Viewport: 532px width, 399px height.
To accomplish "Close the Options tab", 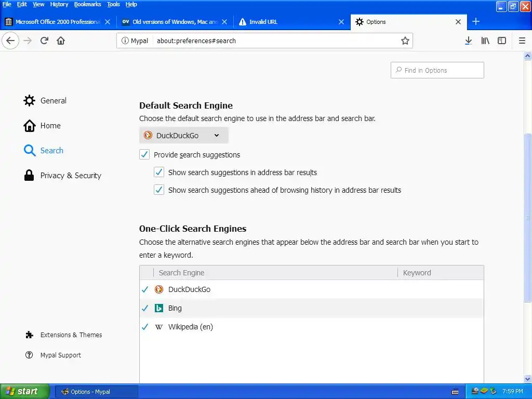I will pos(458,22).
